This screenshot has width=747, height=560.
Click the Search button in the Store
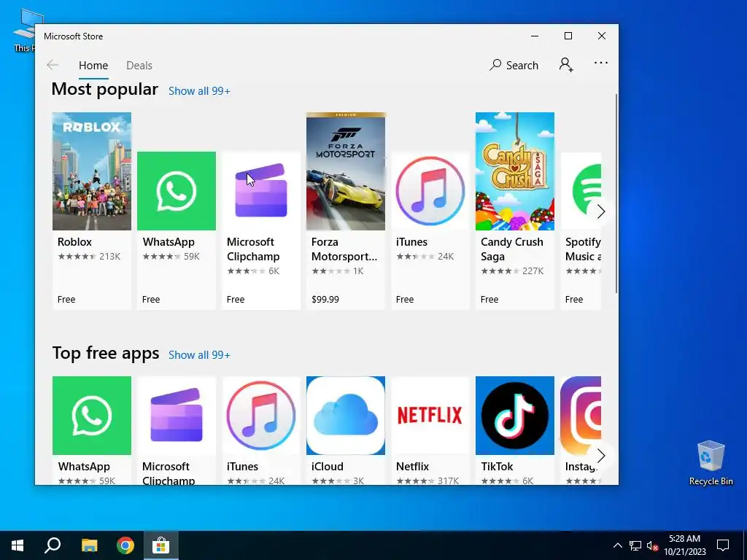click(514, 65)
